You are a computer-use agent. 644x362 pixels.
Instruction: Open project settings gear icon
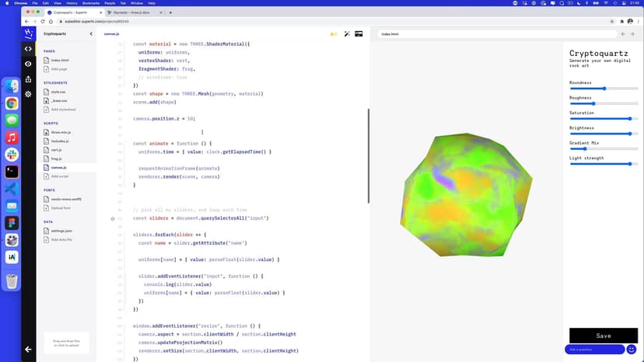(29, 94)
